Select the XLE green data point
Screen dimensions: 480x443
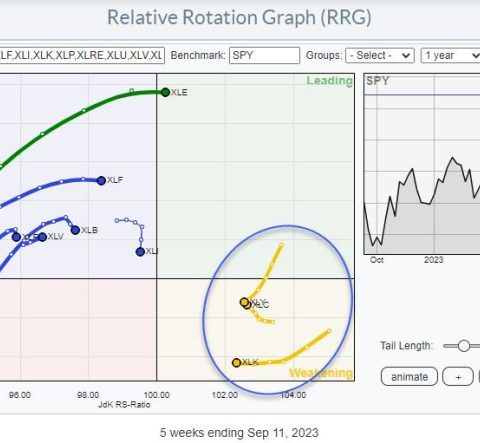[165, 92]
